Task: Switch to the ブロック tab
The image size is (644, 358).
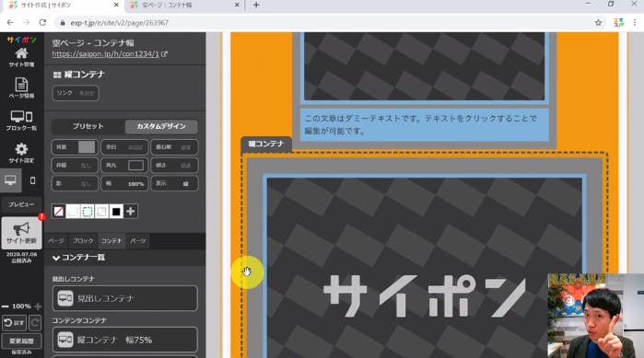Action: click(83, 241)
